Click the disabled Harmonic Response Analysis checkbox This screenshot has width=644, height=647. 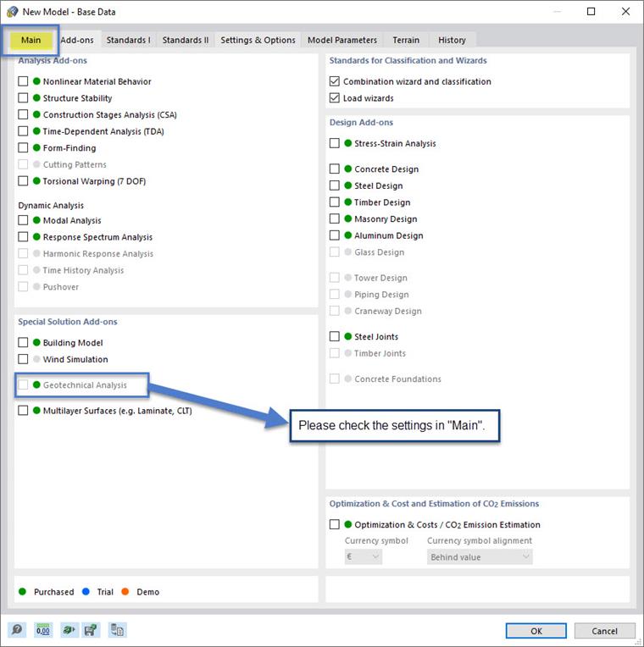pos(23,253)
